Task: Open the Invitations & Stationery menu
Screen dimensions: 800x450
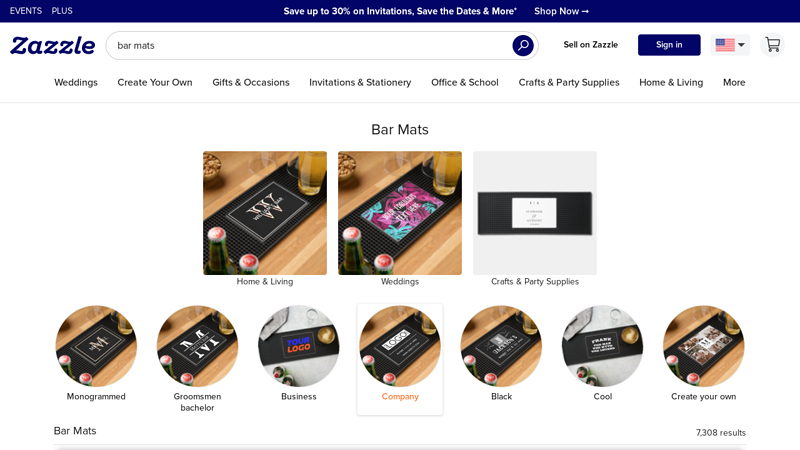Action: [x=360, y=83]
